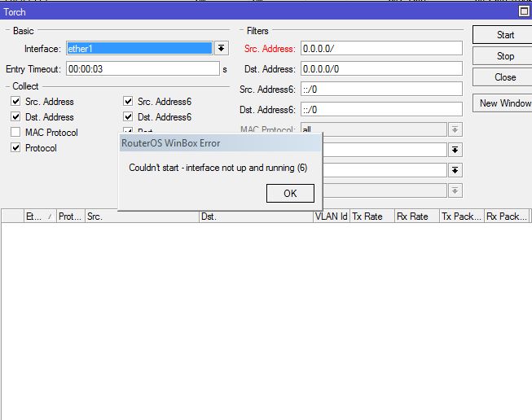Select the ether1 Interface field

[x=139, y=49]
